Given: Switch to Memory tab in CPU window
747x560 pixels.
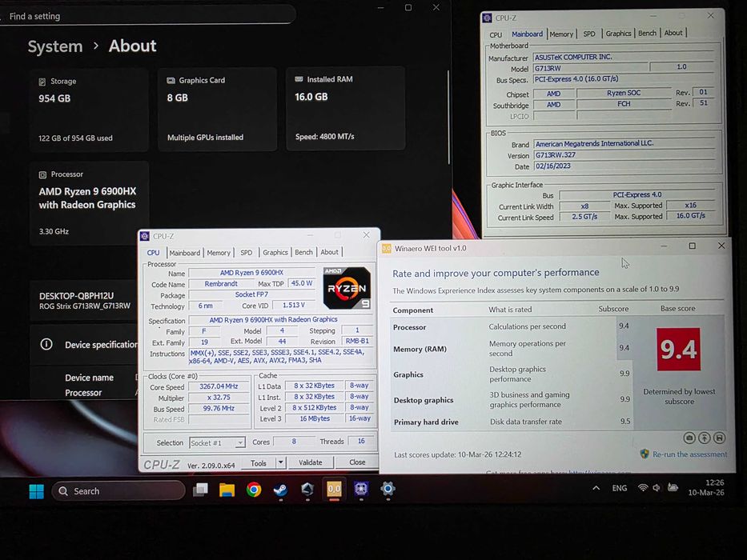Looking at the screenshot, I should [x=219, y=252].
